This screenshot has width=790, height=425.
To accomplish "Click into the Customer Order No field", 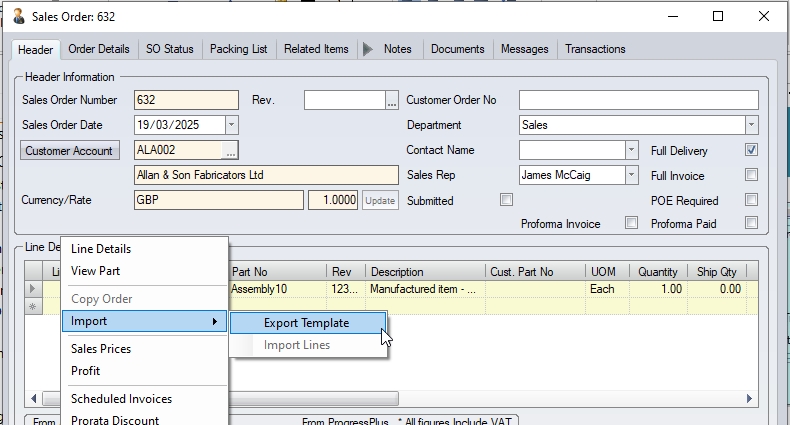I will tap(638, 100).
